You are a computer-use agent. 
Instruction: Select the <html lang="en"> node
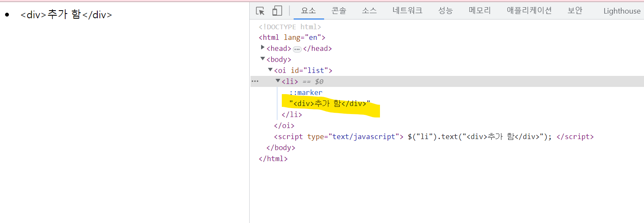(x=292, y=37)
